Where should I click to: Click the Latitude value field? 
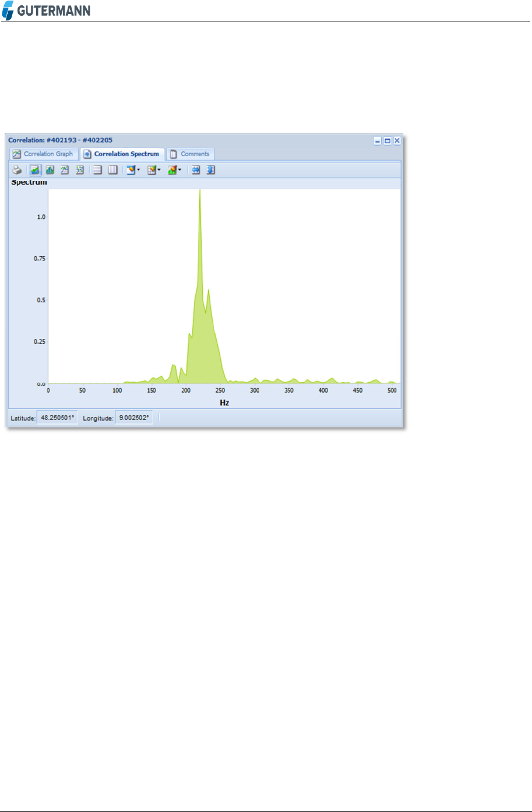(x=57, y=418)
